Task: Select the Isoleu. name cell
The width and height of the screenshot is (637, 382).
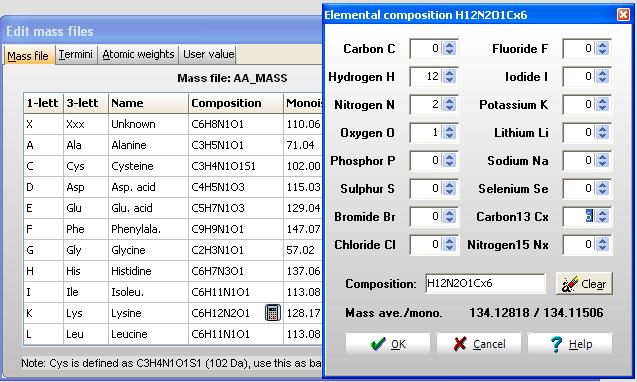Action: click(148, 292)
